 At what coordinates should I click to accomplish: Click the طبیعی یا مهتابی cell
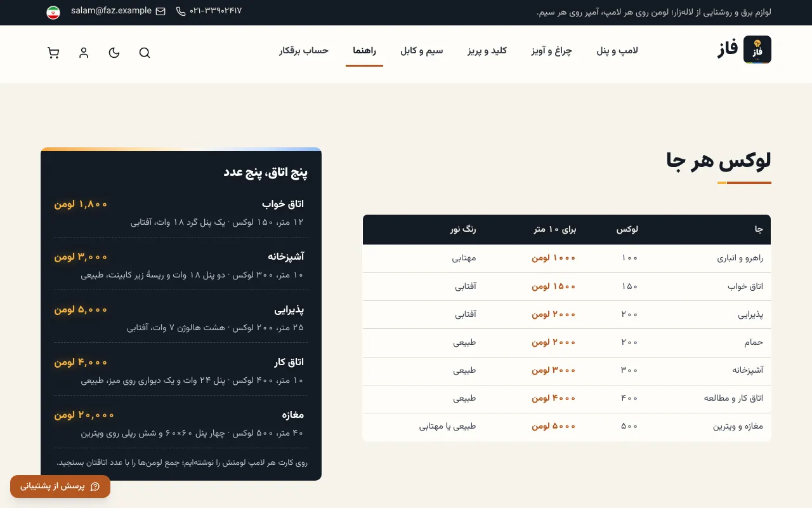(x=448, y=427)
